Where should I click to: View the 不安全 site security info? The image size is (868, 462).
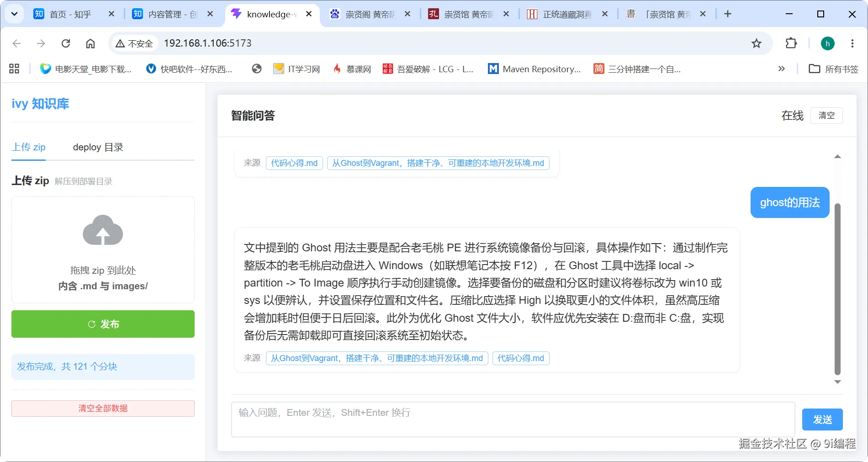pyautogui.click(x=134, y=43)
